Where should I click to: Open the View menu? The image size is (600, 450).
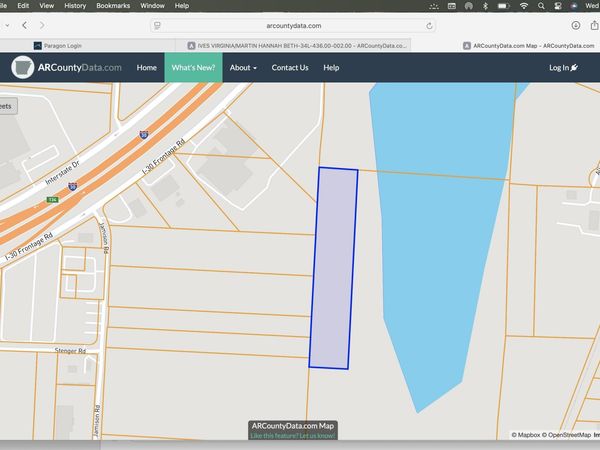46,6
